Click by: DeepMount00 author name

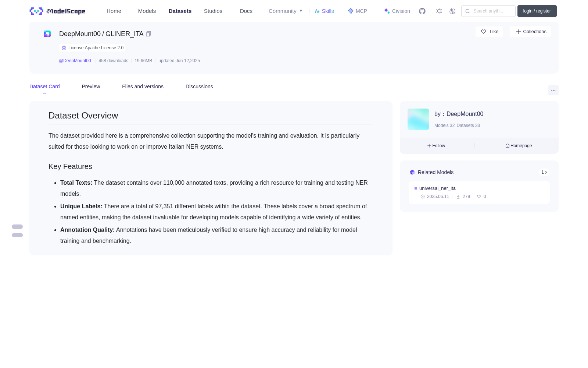459,114
